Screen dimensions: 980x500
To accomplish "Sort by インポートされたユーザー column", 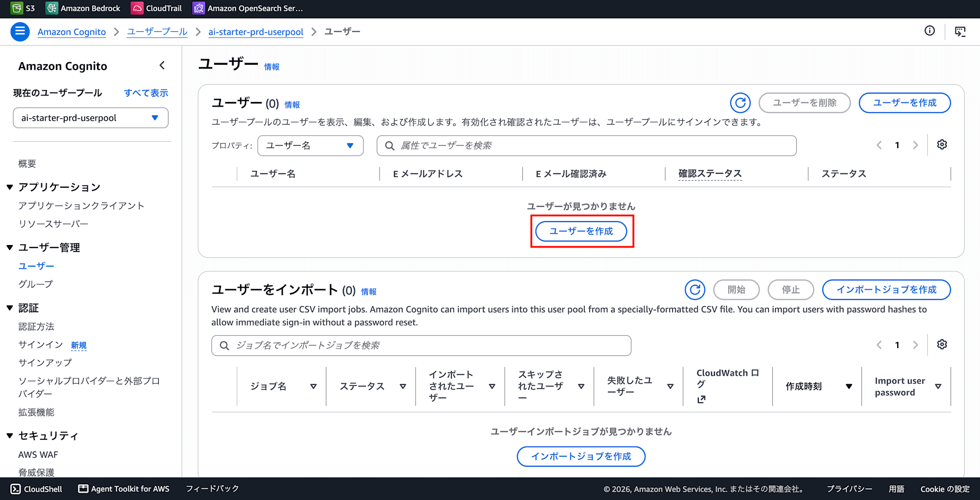I will tap(492, 386).
